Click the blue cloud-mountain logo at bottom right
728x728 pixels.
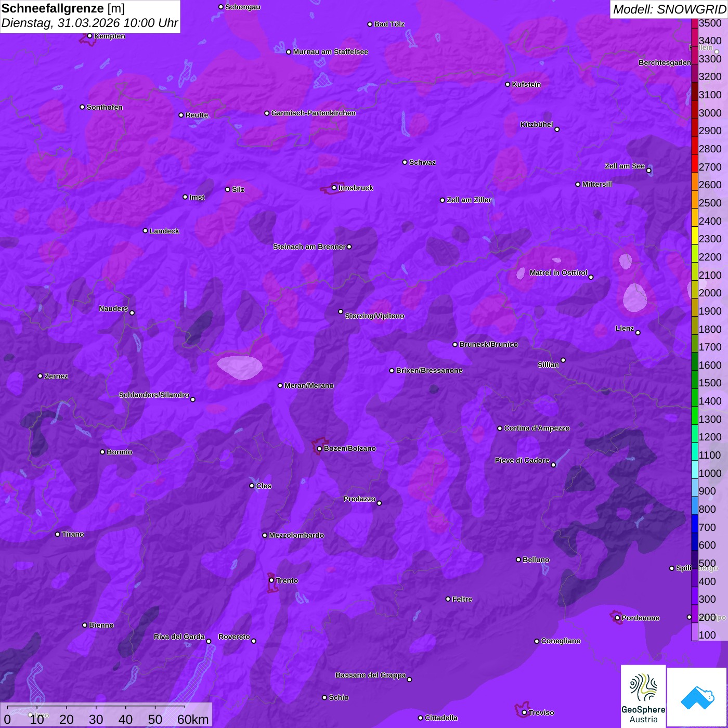pyautogui.click(x=697, y=697)
